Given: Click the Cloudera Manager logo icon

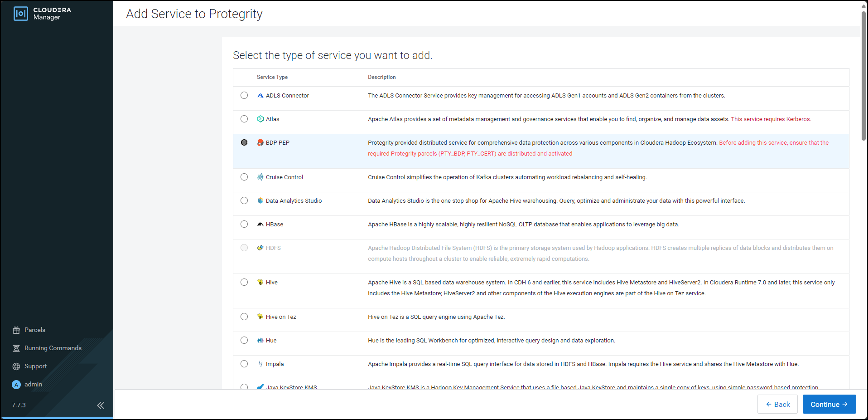Looking at the screenshot, I should (x=21, y=14).
